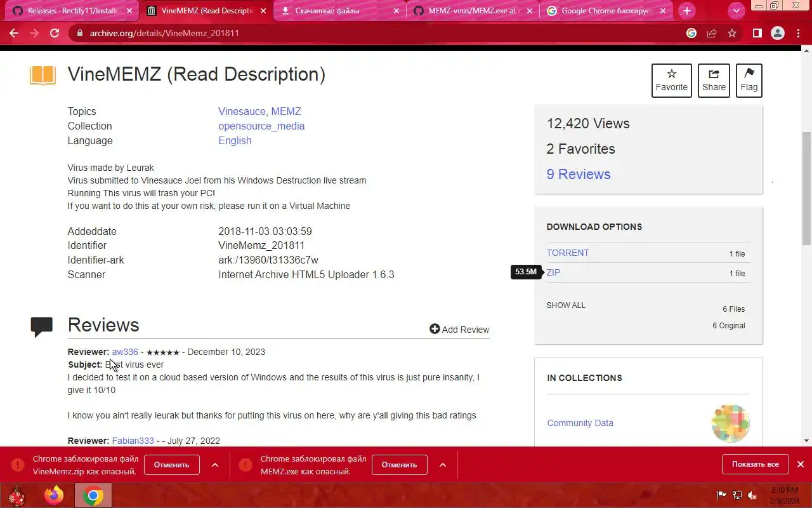Click the browser forward arrow

point(34,33)
